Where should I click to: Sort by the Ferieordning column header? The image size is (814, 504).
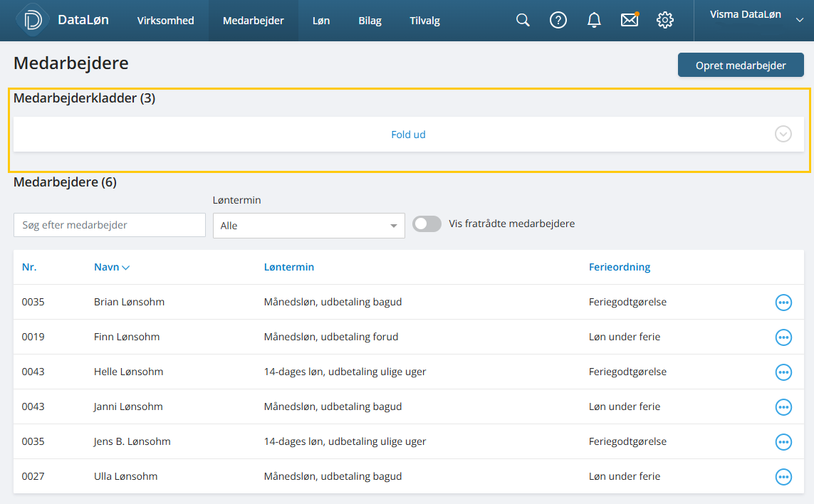(620, 267)
